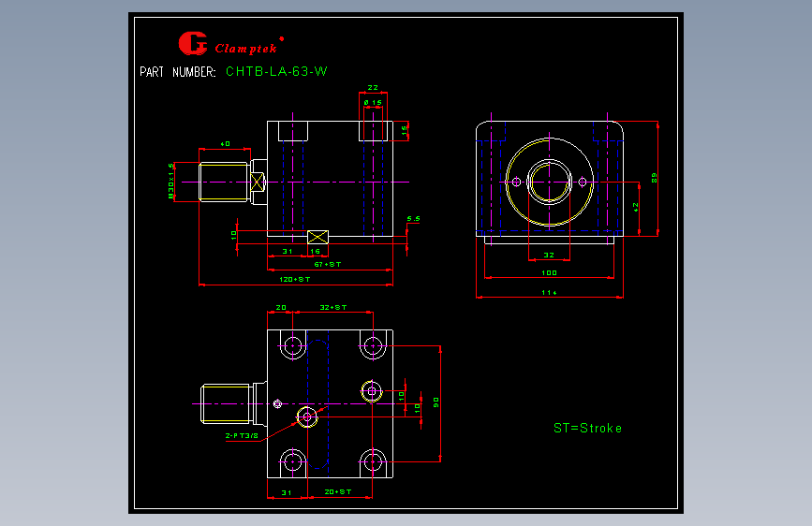Select the 100 width dimension

(549, 273)
